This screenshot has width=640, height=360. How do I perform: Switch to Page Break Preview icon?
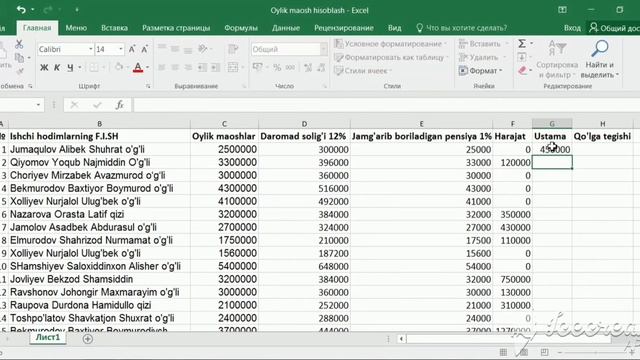(544, 352)
